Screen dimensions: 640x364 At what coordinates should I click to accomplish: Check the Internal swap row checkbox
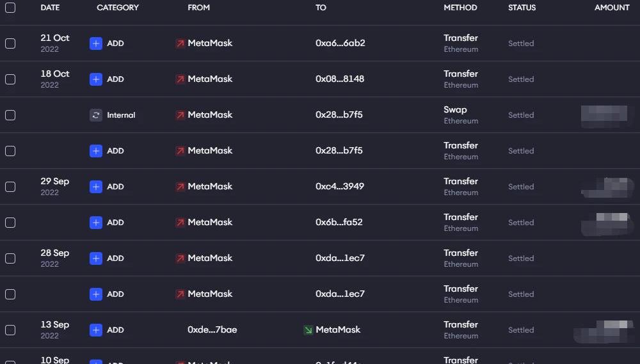click(x=10, y=115)
